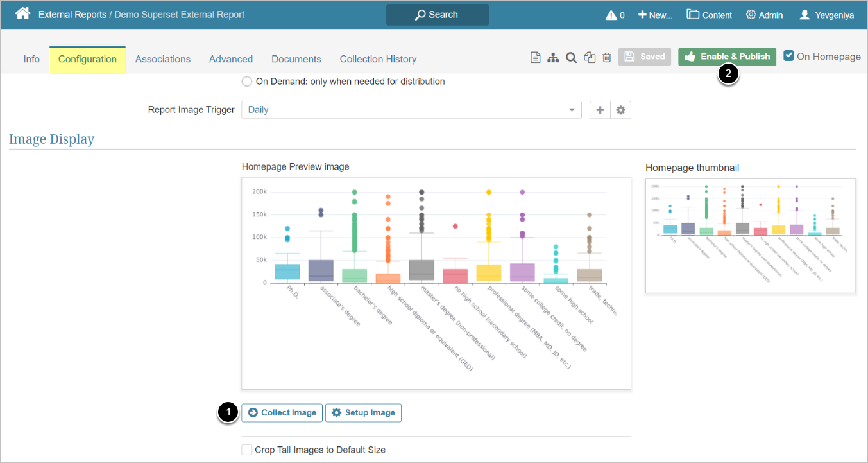Click the Collect Image button
The image size is (868, 463).
coord(282,413)
